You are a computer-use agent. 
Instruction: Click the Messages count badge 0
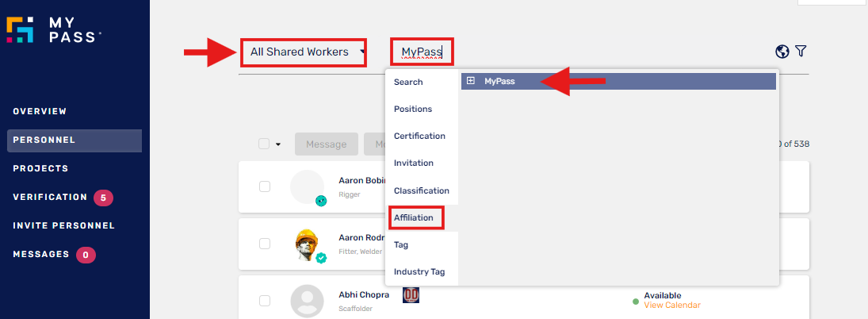click(x=86, y=255)
